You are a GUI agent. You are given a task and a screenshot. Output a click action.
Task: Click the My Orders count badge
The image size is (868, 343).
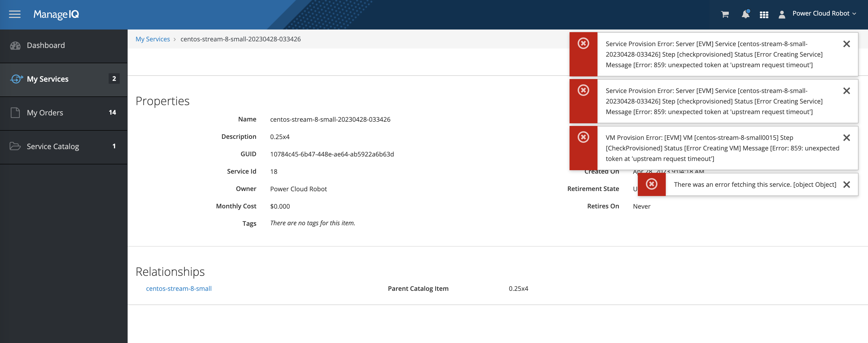tap(113, 112)
